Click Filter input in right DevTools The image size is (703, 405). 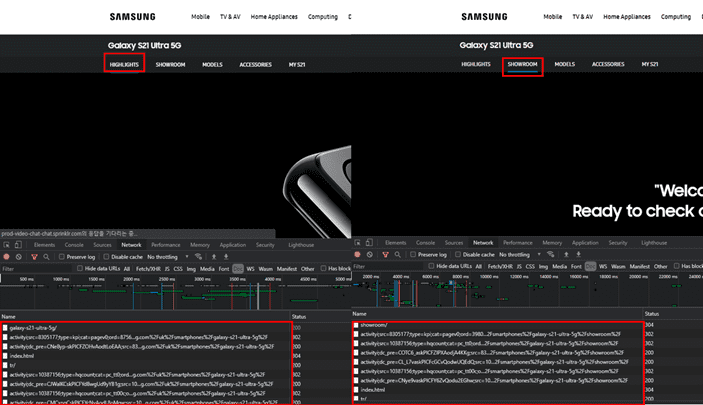388,266
